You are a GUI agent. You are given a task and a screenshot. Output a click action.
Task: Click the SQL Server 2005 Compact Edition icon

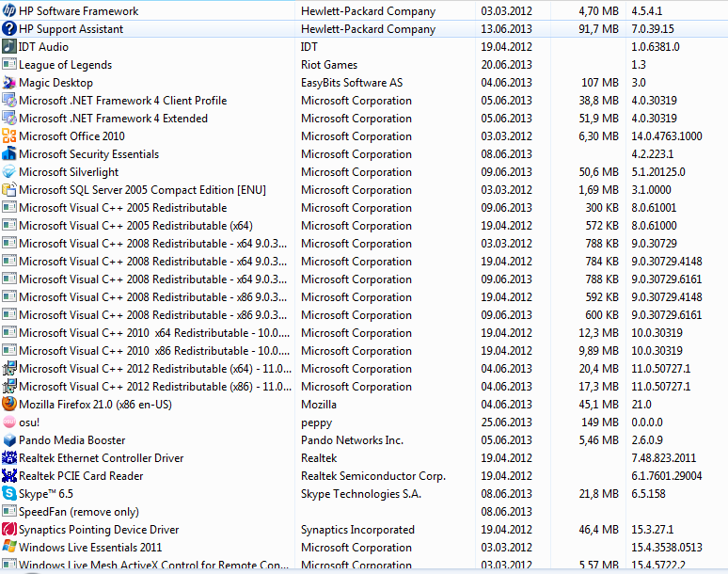(x=9, y=189)
